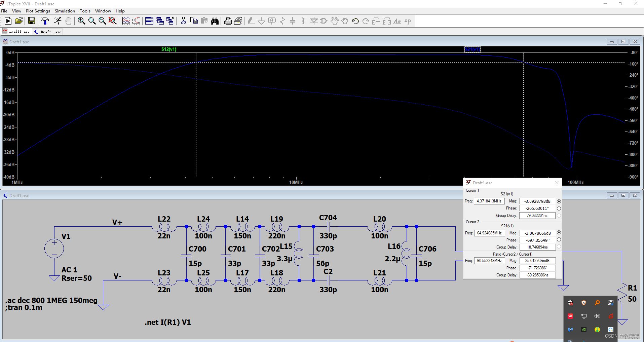Image resolution: width=644 pixels, height=342 pixels.
Task: Click the SPICE directive .op icon
Action: pos(408,21)
